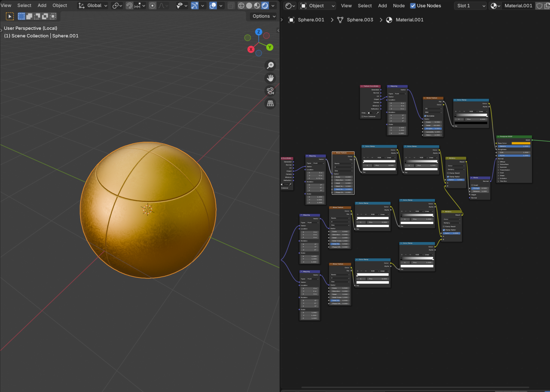Click the Material.001 name field in header

click(518, 6)
